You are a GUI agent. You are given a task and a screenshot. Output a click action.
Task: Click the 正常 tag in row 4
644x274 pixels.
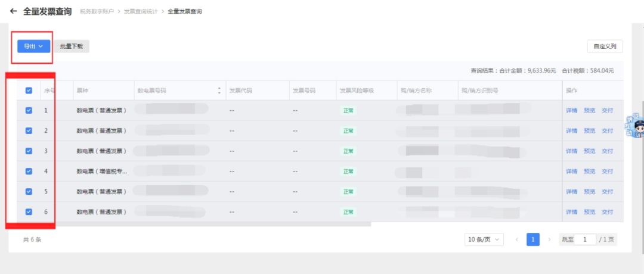pos(348,171)
